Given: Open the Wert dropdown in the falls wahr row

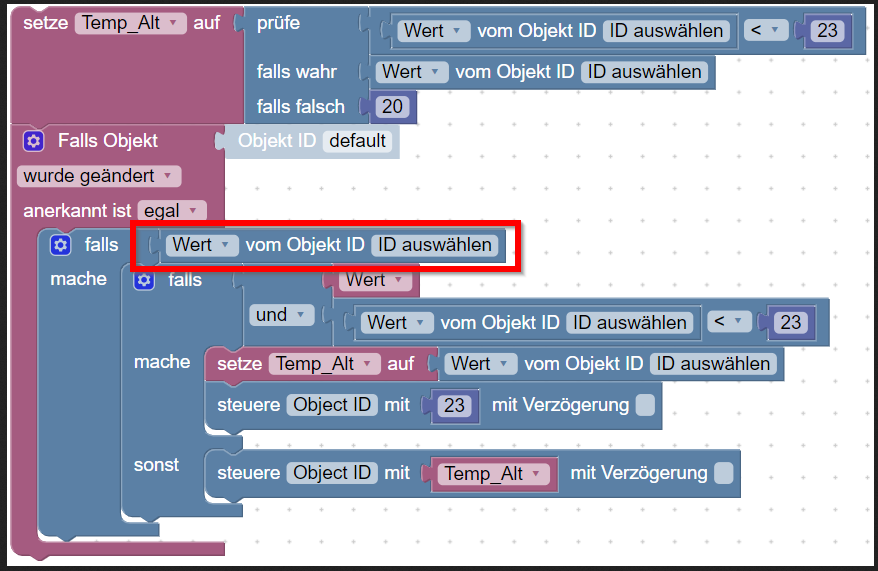Looking at the screenshot, I should 412,72.
